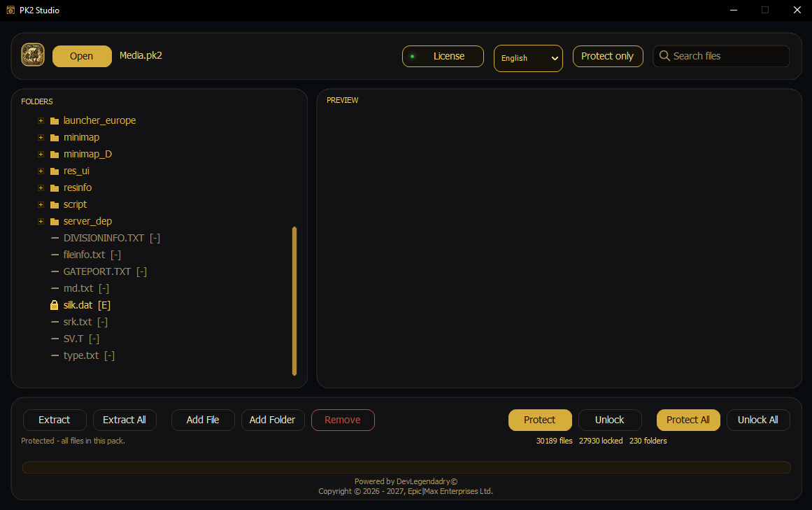
Task: Click the magnifier icon in search box
Action: click(x=664, y=56)
